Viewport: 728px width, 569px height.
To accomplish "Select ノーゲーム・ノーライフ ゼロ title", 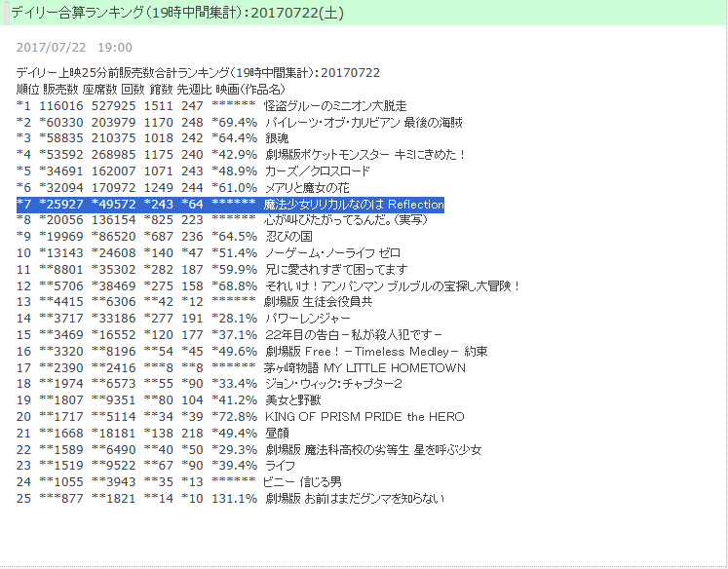I will point(333,253).
